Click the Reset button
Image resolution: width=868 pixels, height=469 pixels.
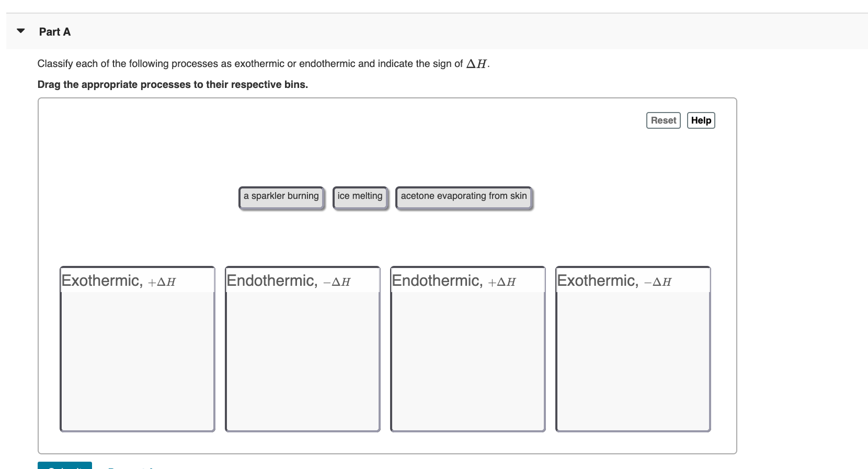(x=663, y=120)
